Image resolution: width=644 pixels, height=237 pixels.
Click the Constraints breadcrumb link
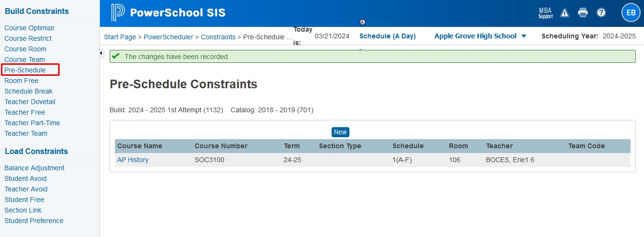(x=218, y=37)
